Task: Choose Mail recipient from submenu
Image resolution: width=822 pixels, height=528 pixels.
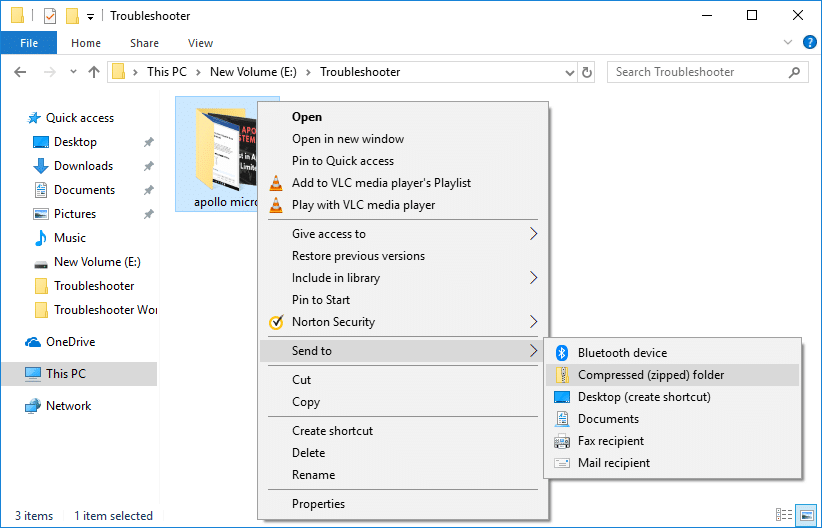Action: tap(613, 463)
